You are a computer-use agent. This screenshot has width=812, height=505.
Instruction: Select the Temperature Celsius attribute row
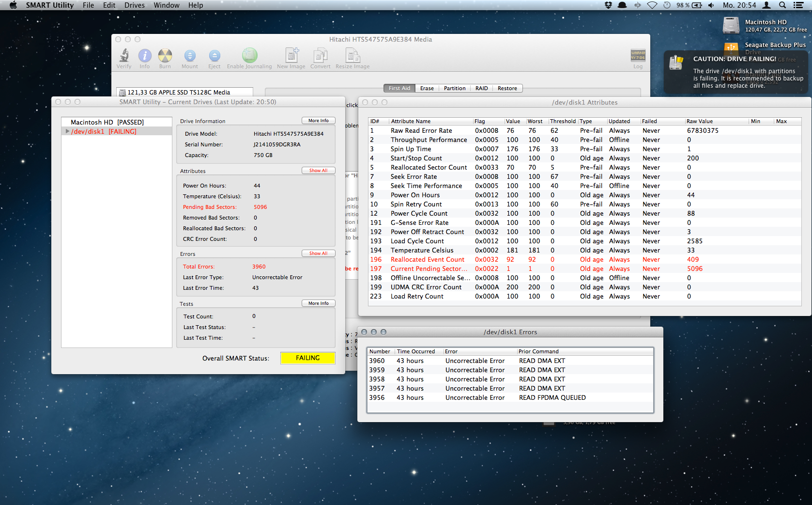[x=585, y=250]
